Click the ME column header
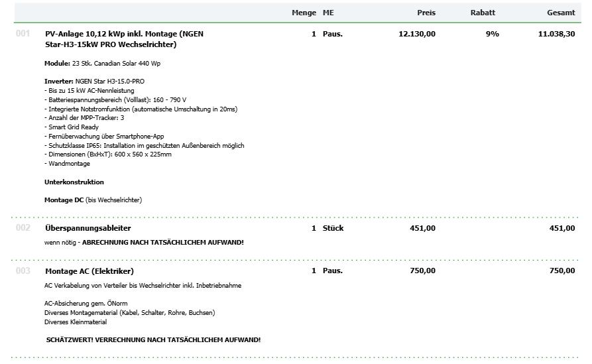Screen dimensions: 592x364 tap(328, 13)
